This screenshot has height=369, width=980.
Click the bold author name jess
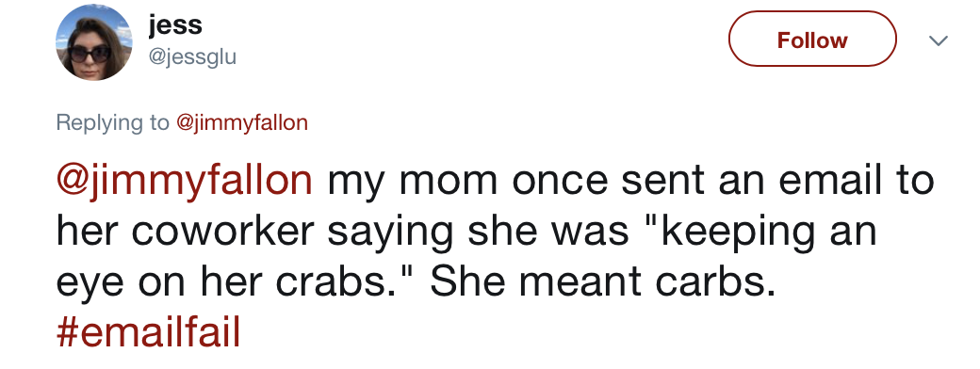pos(175,25)
